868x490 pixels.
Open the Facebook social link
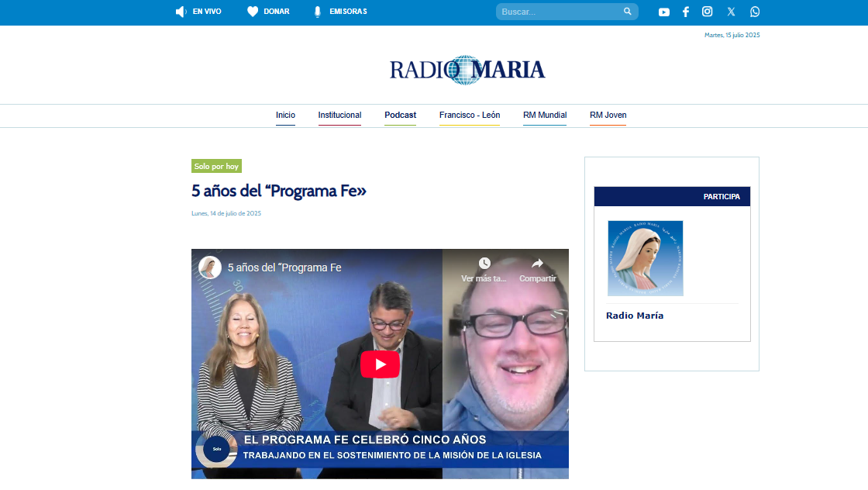point(686,12)
